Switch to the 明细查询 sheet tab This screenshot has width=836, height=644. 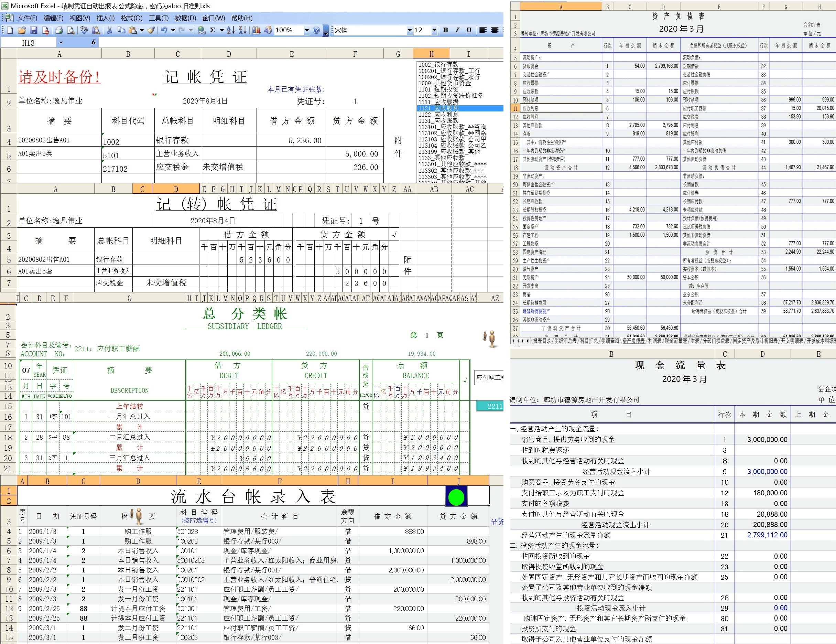pyautogui.click(x=610, y=340)
